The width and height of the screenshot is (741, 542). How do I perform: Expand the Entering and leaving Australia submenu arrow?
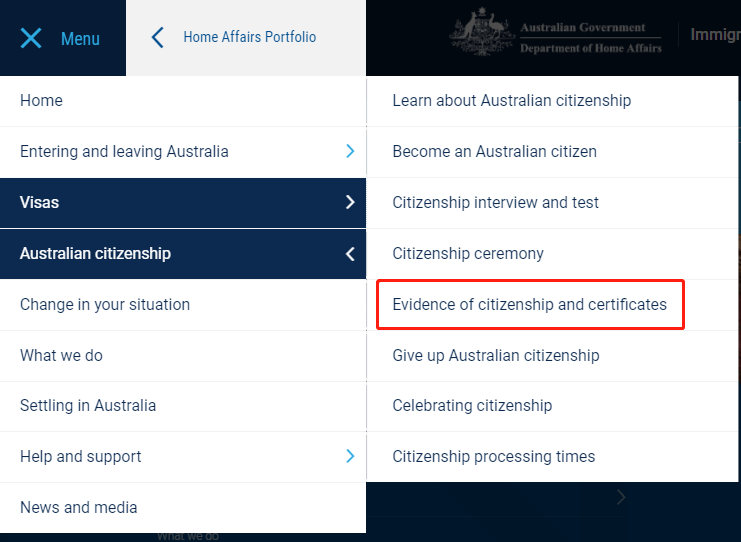(349, 152)
